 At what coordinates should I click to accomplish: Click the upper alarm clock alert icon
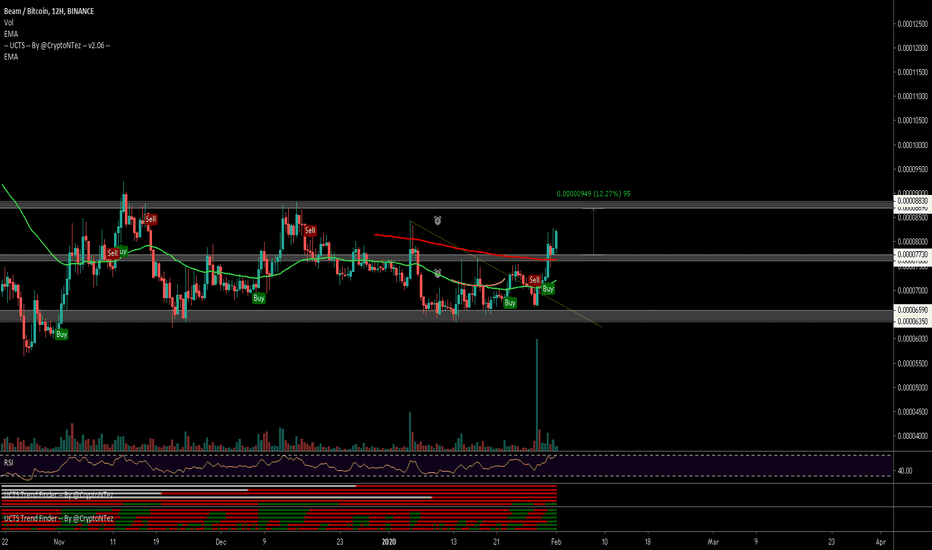coord(437,221)
